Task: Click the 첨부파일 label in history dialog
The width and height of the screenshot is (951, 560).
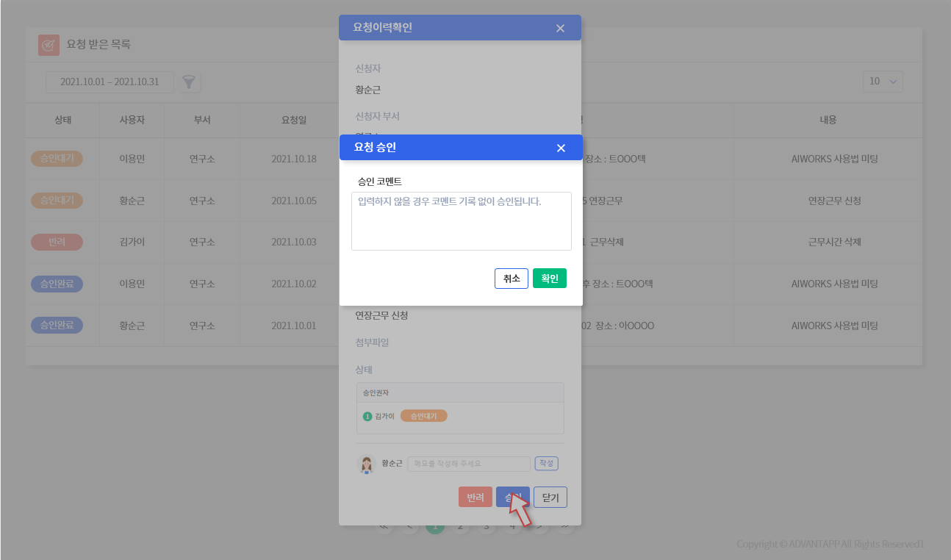Action: pos(372,342)
